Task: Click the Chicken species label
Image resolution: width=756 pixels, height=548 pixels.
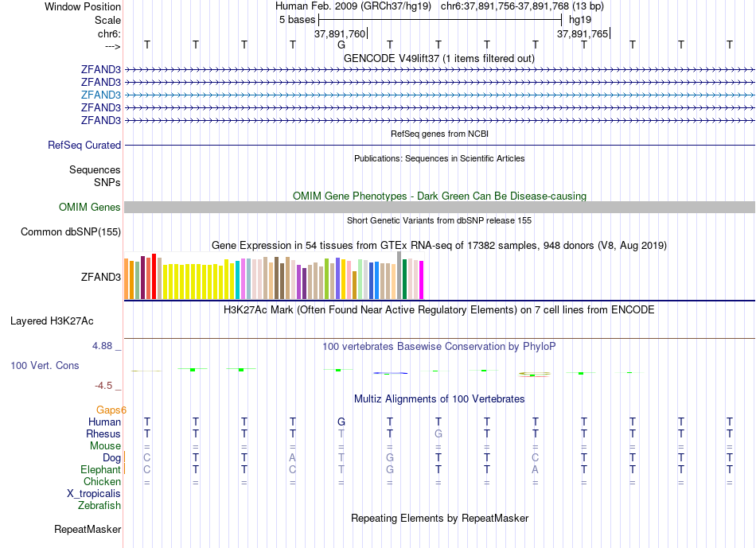Action: tap(102, 481)
